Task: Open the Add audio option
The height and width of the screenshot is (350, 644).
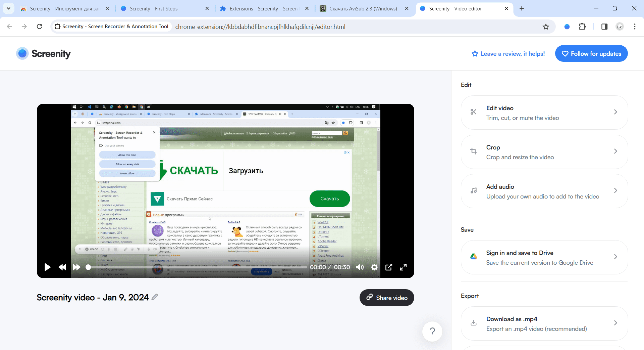Action: point(544,191)
